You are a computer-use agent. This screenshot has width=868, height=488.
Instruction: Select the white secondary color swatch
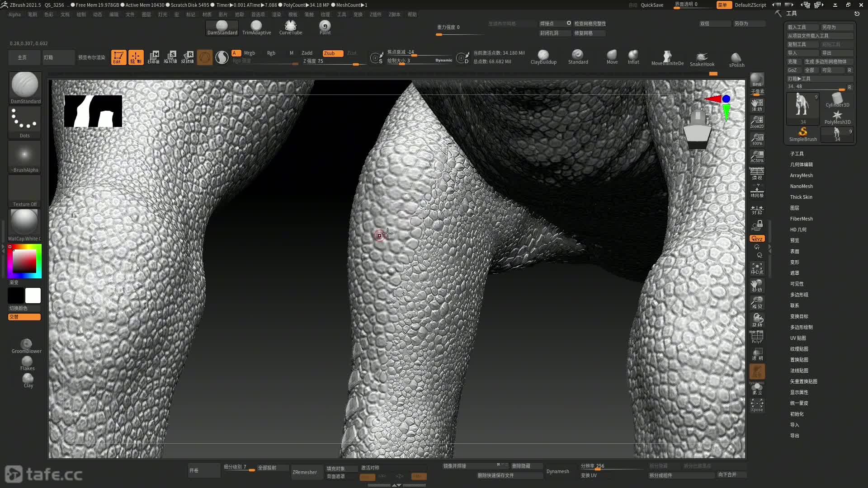[x=33, y=296]
